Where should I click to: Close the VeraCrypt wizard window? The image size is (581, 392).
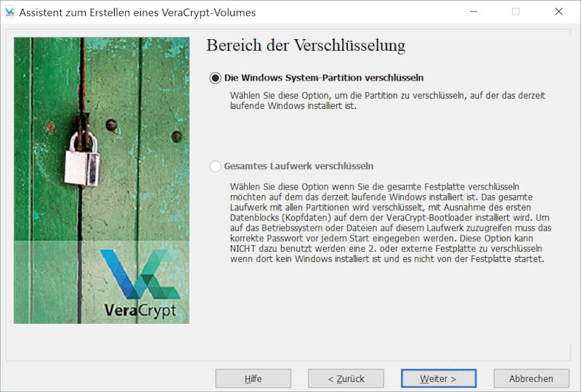coord(558,12)
